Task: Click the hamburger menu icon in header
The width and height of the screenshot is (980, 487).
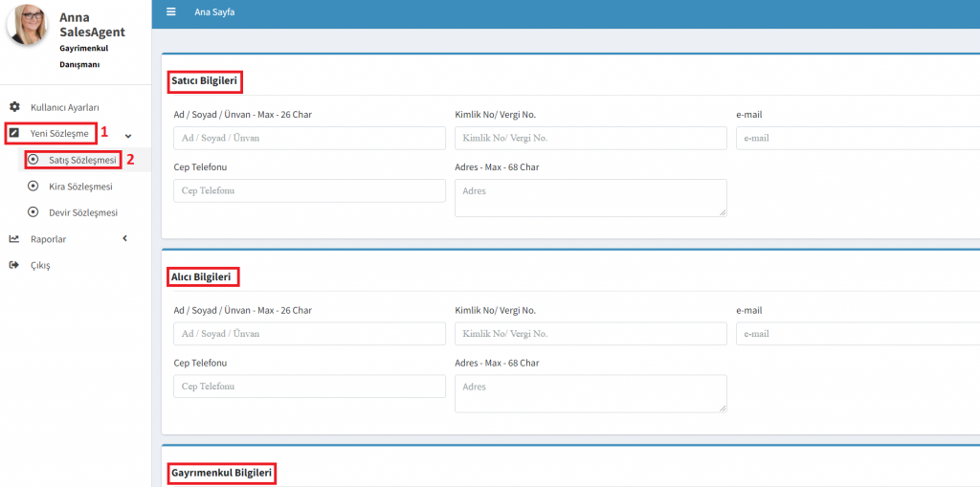Action: (170, 12)
